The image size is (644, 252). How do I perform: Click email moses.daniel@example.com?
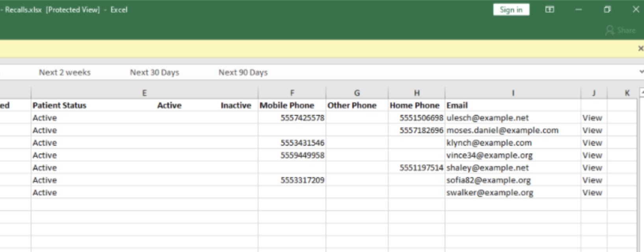[503, 130]
